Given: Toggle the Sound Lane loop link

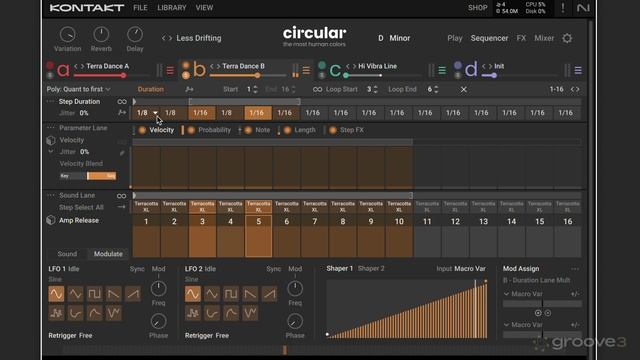Looking at the screenshot, I should 121,196.
